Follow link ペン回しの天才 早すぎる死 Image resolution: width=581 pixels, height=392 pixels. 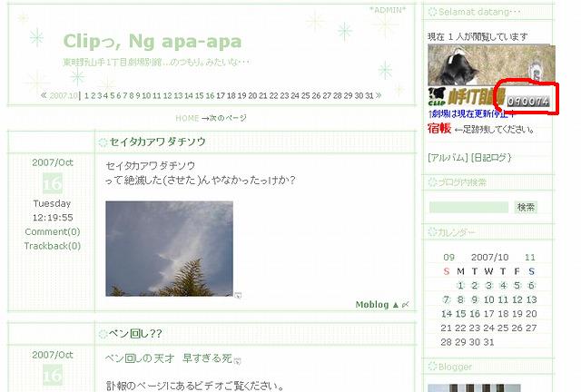pyautogui.click(x=169, y=358)
